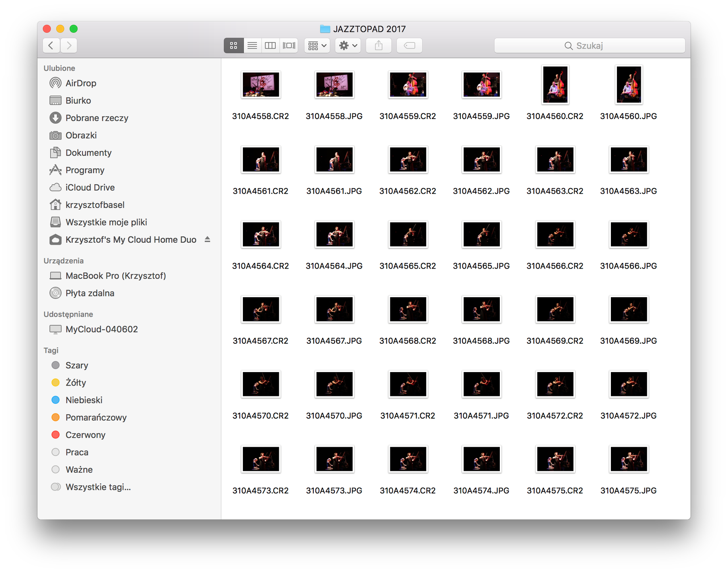This screenshot has height=573, width=728.
Task: Select thumbnail of 310A4563.CR2
Action: [x=555, y=159]
